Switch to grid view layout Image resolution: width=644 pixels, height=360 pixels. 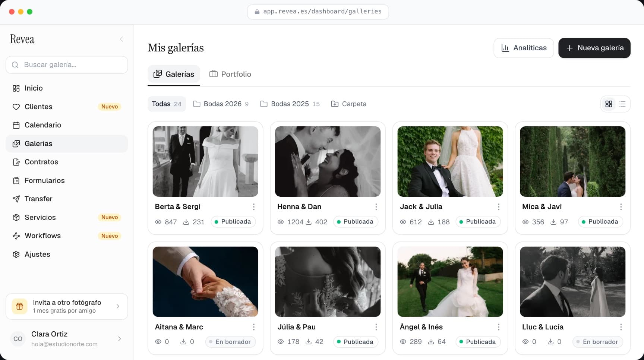click(609, 104)
